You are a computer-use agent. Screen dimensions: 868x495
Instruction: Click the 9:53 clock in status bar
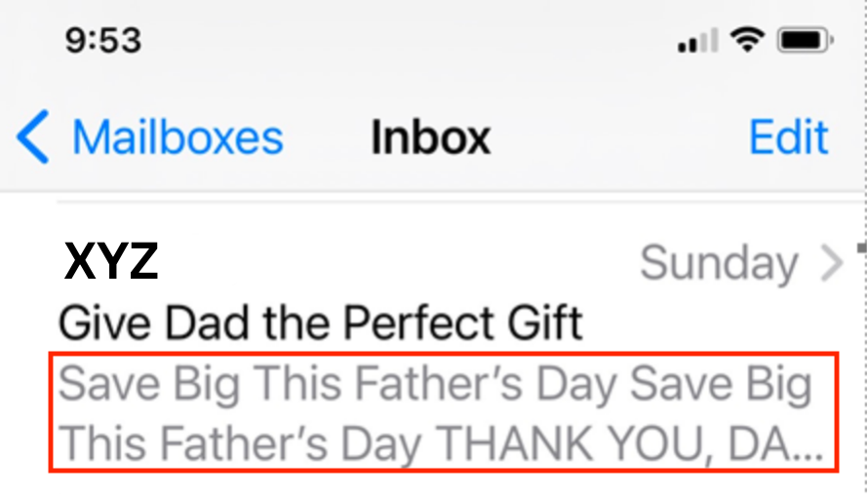pyautogui.click(x=103, y=41)
